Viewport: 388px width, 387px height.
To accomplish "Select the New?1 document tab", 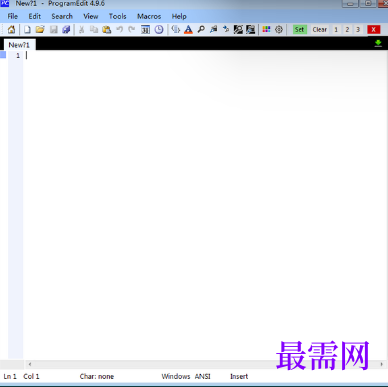I will tap(19, 45).
